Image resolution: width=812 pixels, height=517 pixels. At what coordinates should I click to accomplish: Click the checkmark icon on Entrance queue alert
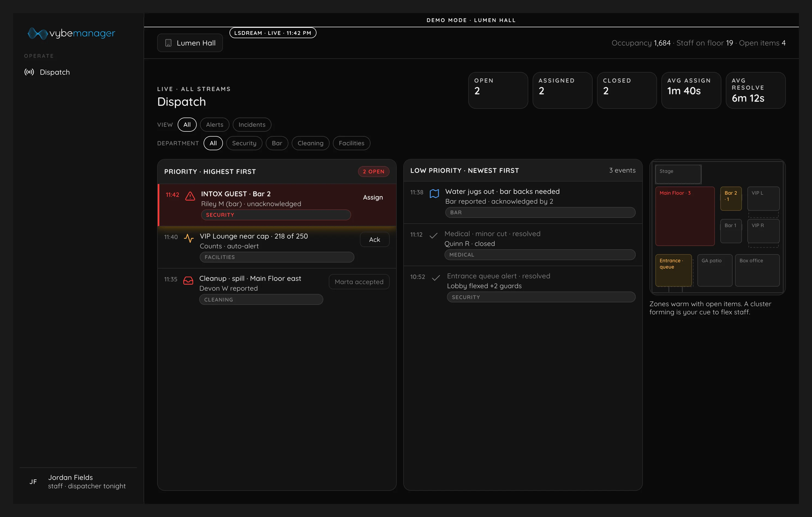pyautogui.click(x=436, y=278)
